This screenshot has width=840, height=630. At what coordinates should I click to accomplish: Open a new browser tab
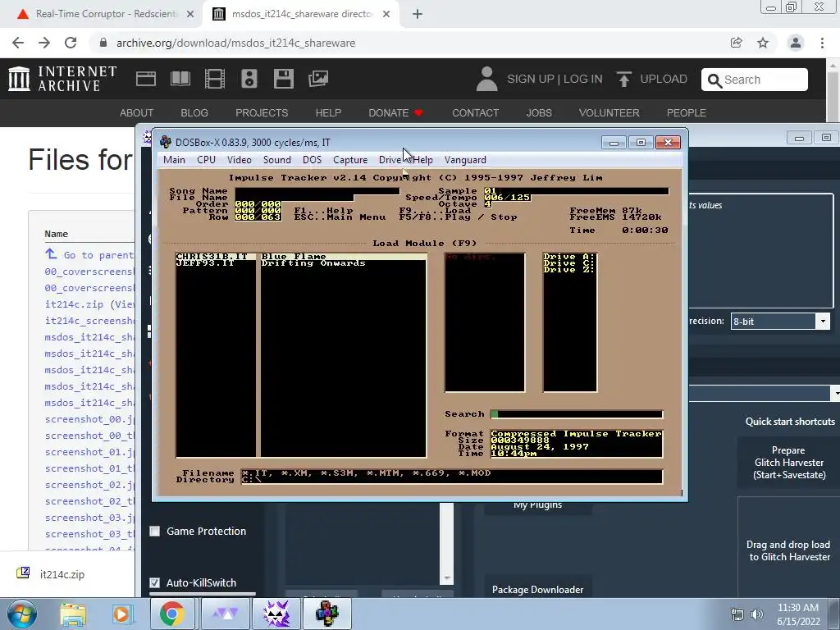click(418, 15)
